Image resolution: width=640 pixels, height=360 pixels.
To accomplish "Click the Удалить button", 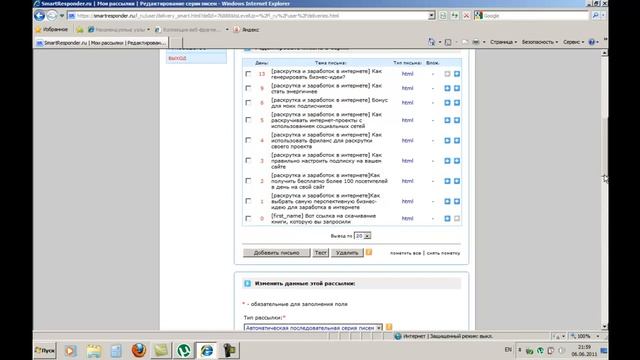I will 347,253.
